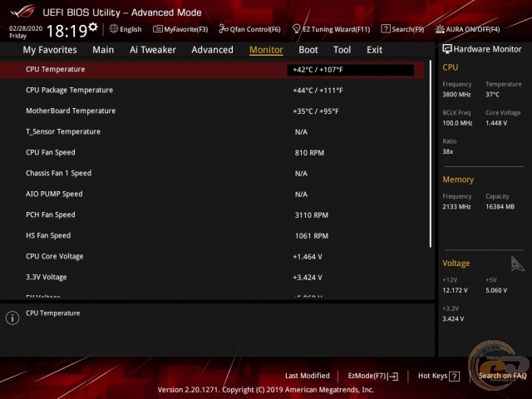Click the ROG logo icon
Viewport: 532px width, 399px height.
(22, 12)
